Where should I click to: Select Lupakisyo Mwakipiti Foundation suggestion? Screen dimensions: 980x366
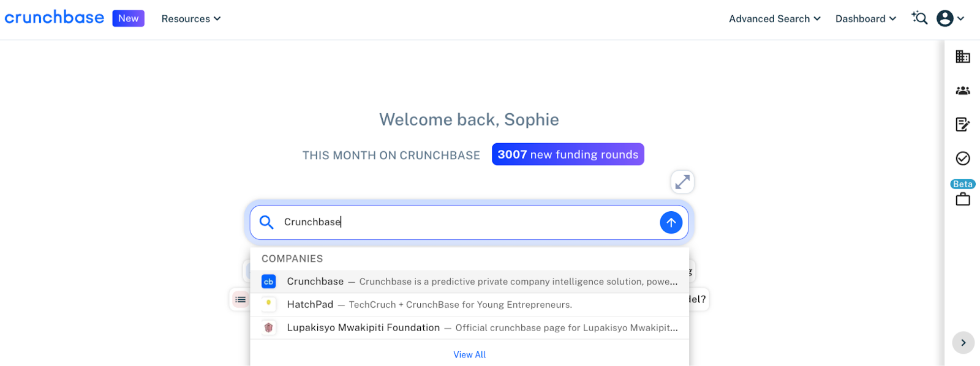click(x=469, y=328)
